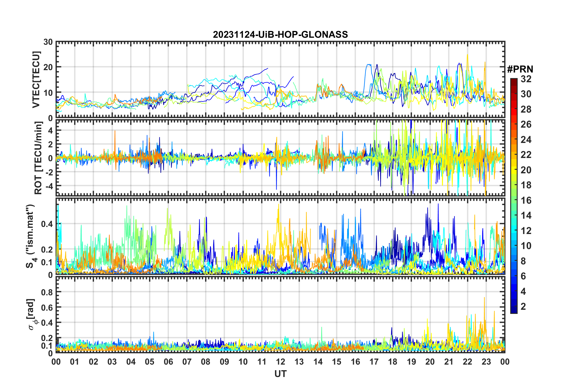This screenshot has height=392, width=561.
Task: Select the dark red top of colorbar
Action: (514, 81)
